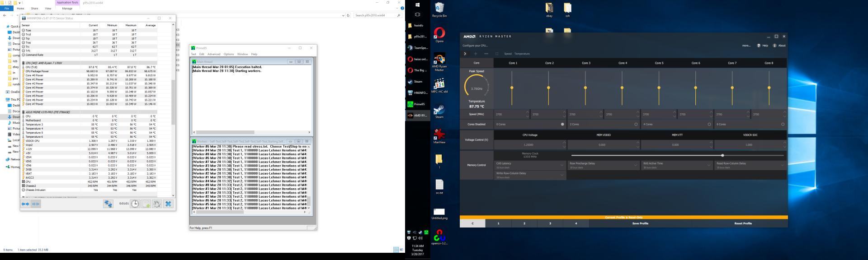
Task: Click HWiNFO logging start icon
Action: (x=146, y=204)
